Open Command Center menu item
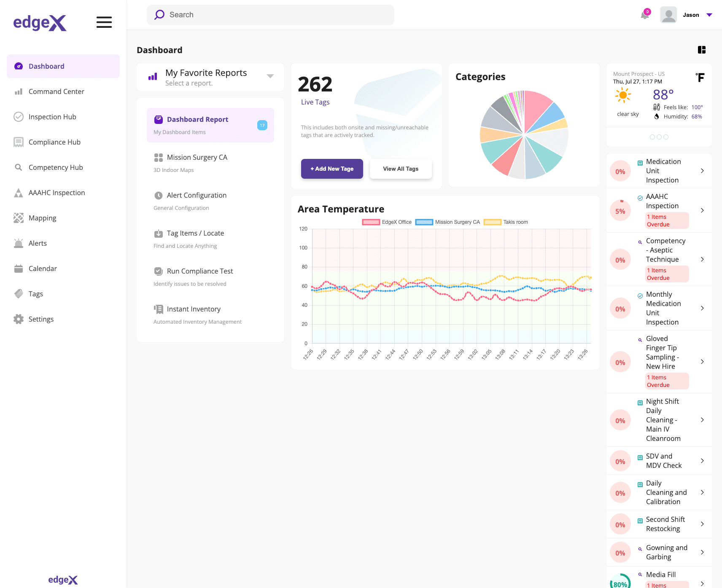The height and width of the screenshot is (588, 722). 56,91
